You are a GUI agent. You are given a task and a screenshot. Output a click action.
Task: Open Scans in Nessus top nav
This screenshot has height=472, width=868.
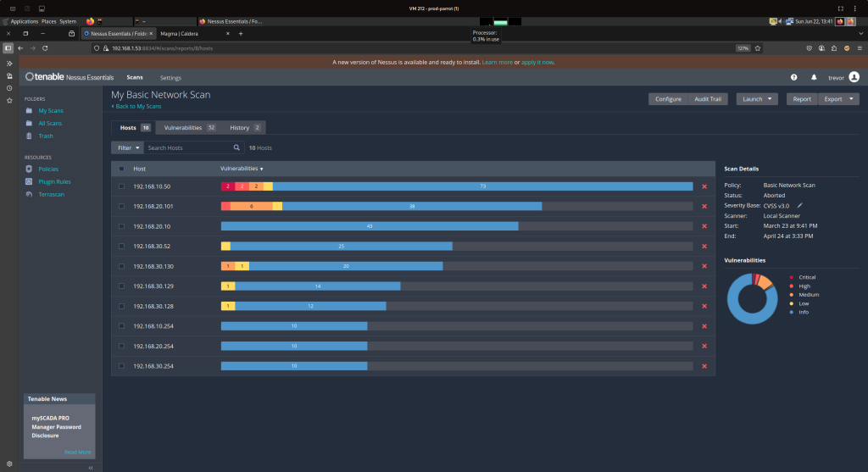(x=135, y=77)
